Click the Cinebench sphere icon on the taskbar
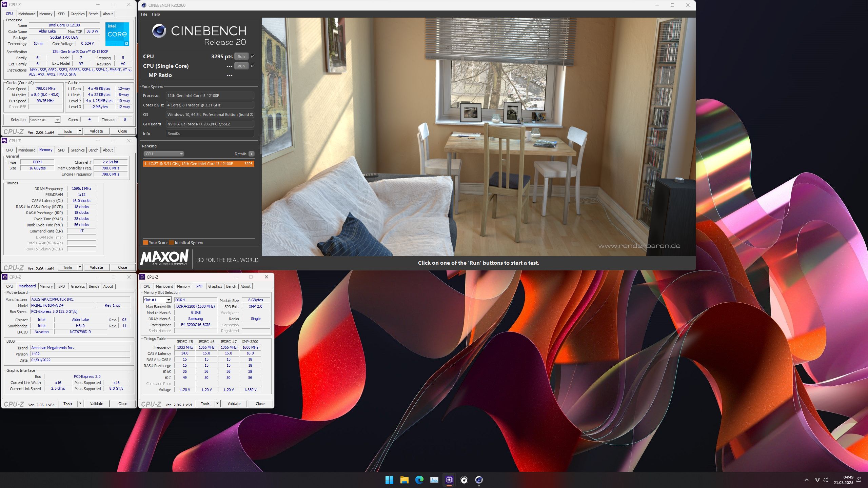 pos(479,480)
